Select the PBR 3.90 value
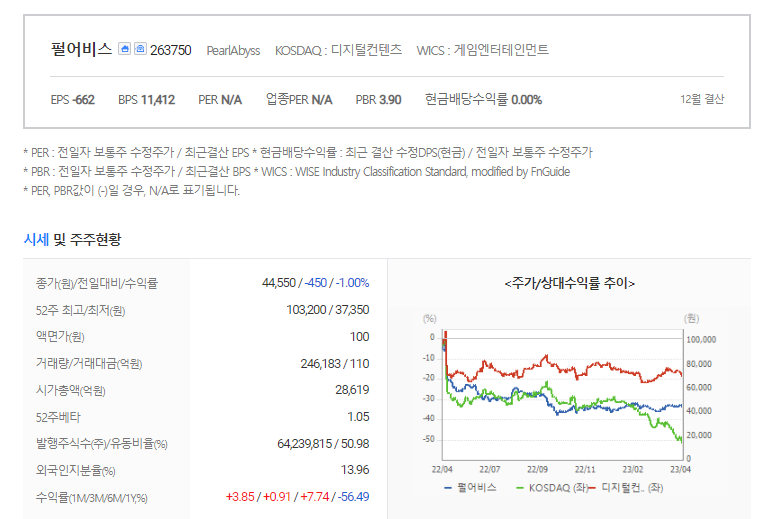The width and height of the screenshot is (762, 519). [378, 100]
